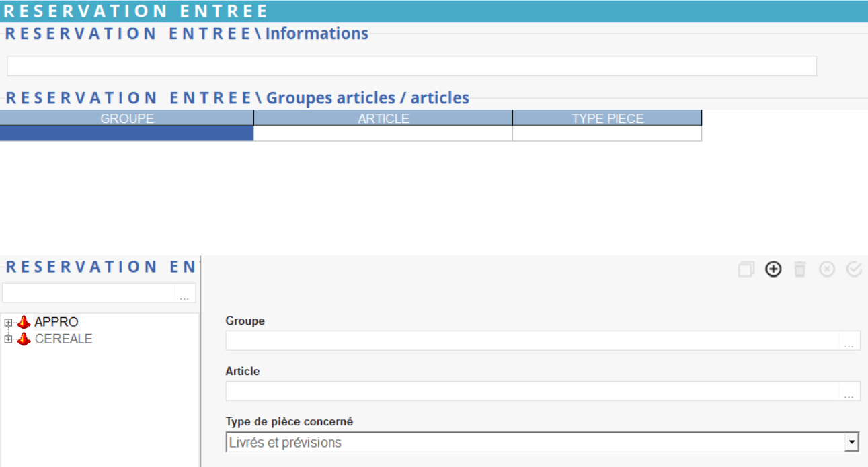The height and width of the screenshot is (467, 868).
Task: Open the Article field lookup ellipsis
Action: (849, 392)
